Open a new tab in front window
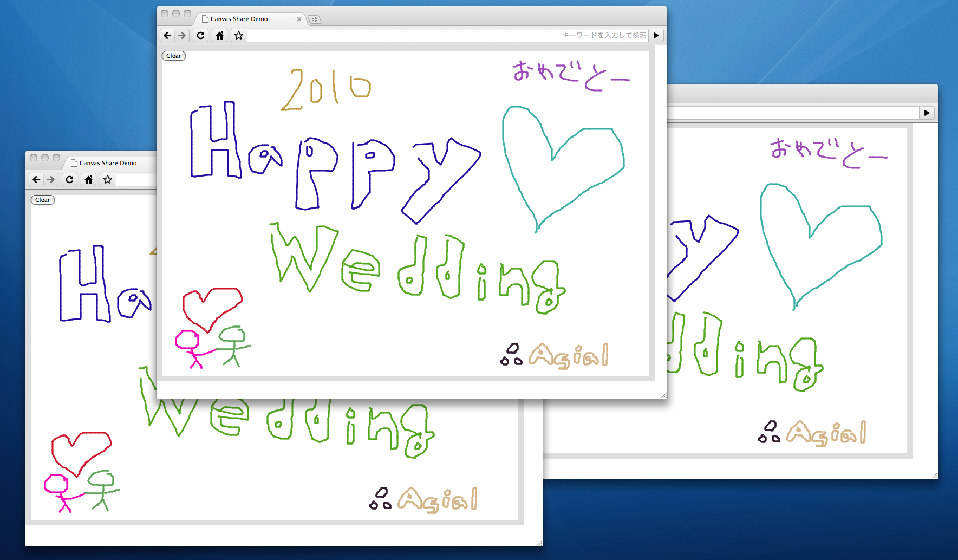Screen dimensions: 958x560 [315, 19]
